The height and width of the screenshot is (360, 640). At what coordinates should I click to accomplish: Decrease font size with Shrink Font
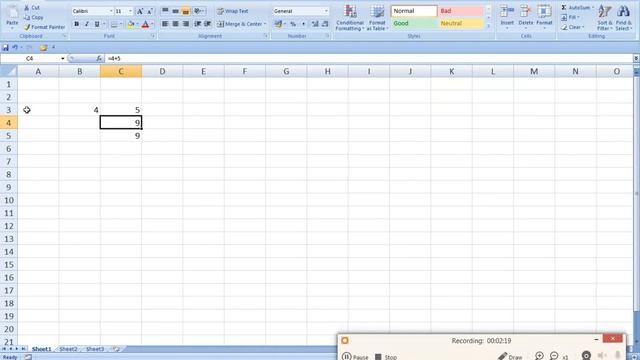pos(150,11)
